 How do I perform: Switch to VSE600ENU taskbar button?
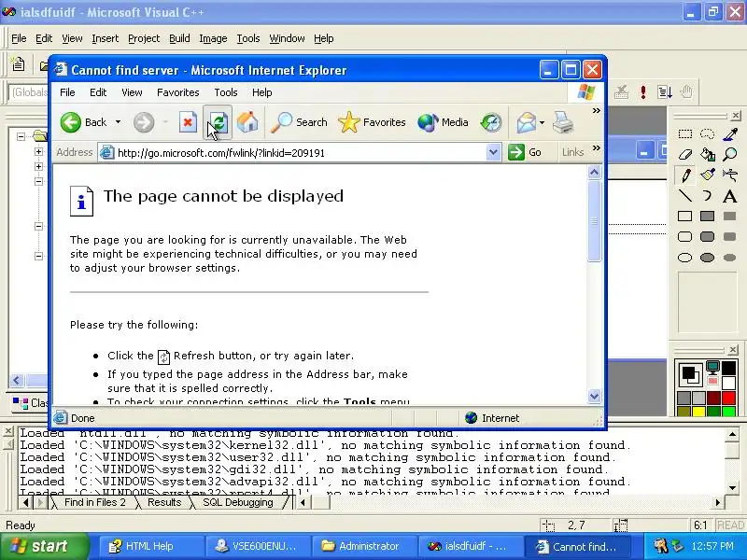pos(258,546)
